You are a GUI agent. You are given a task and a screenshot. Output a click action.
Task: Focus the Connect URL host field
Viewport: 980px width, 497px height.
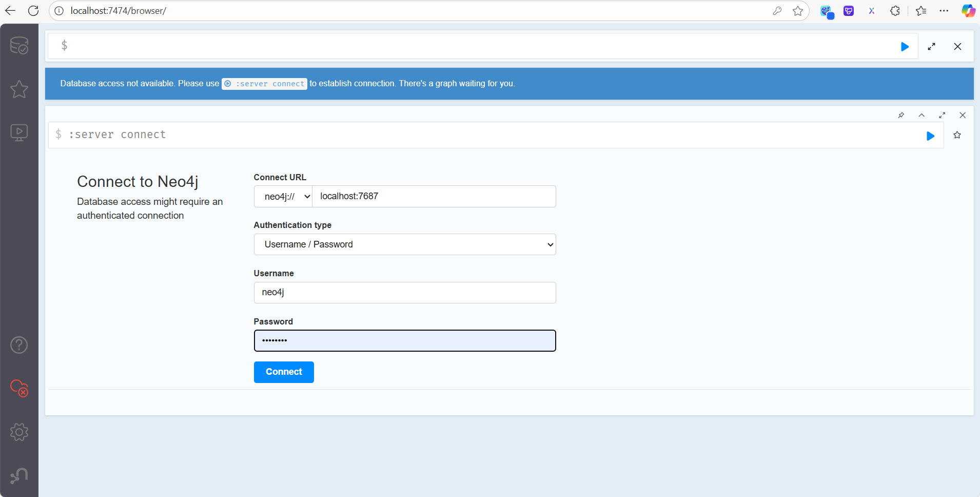[434, 197]
